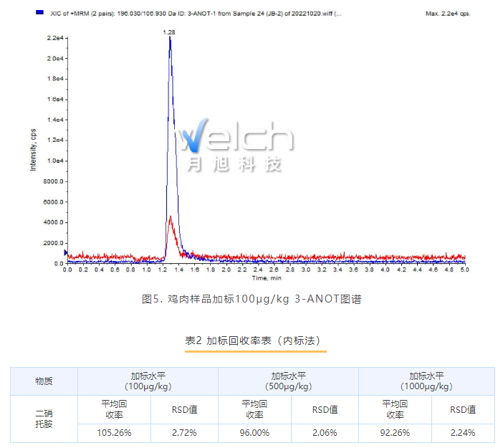The height and width of the screenshot is (448, 503).
Task: Click the 2.2e4 tick on the intensity axis
Action: coord(54,38)
